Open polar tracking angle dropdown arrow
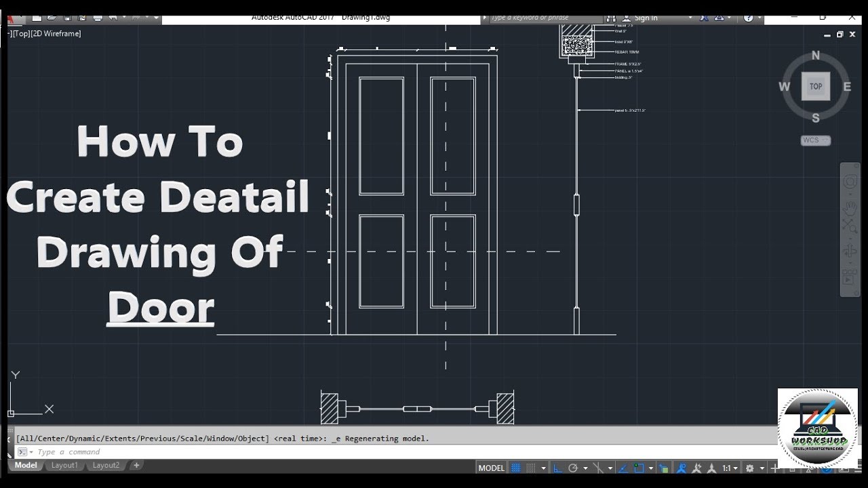The image size is (868, 488). (x=585, y=468)
